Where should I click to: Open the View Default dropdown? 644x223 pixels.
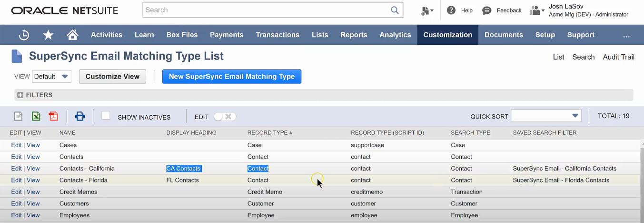pos(51,76)
